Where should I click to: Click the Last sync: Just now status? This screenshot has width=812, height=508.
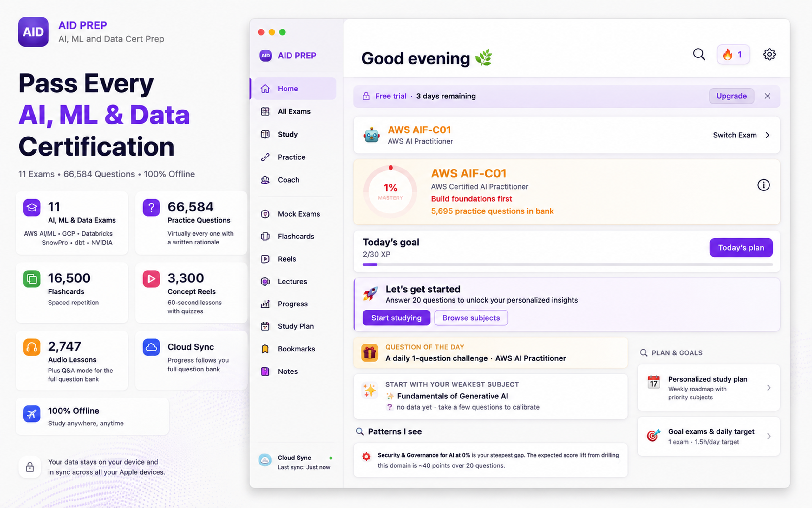304,467
